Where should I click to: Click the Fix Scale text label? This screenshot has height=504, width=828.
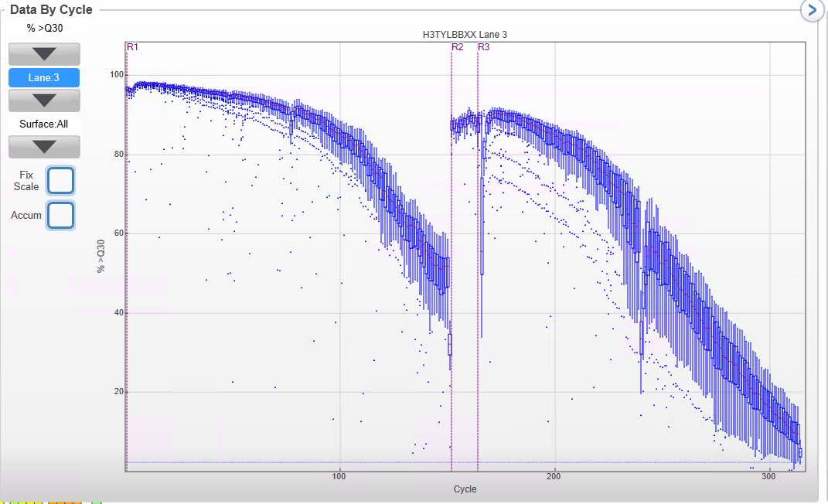tap(26, 180)
